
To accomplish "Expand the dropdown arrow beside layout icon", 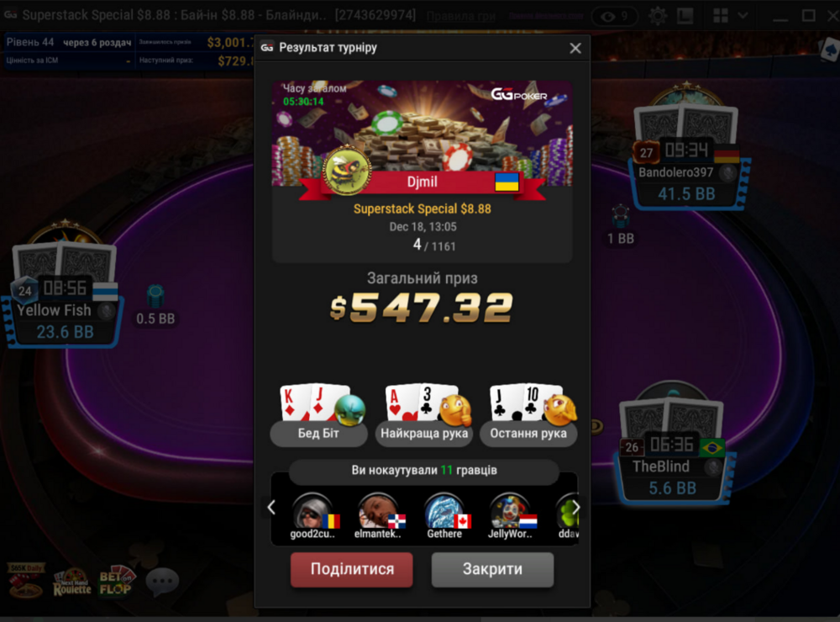I will [743, 15].
